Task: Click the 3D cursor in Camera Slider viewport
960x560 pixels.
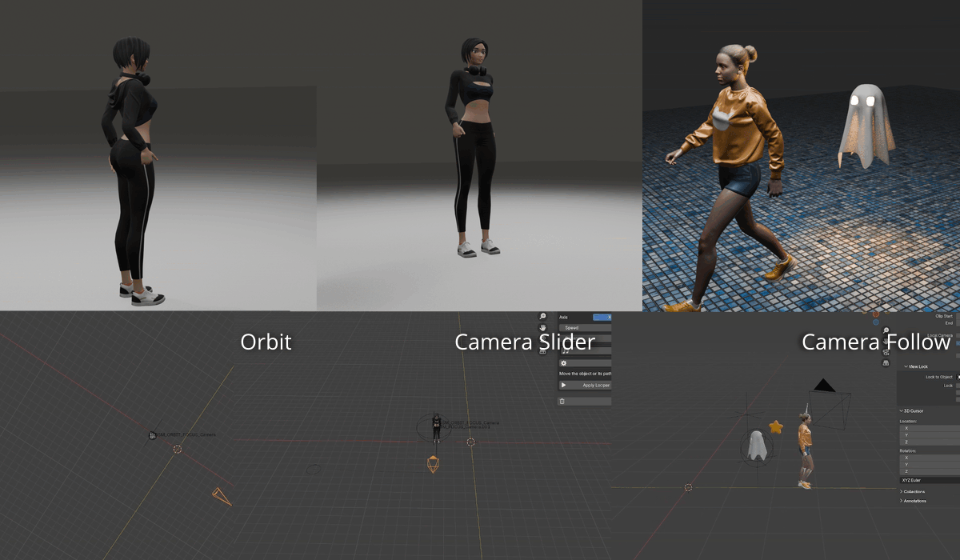Action: pyautogui.click(x=471, y=442)
